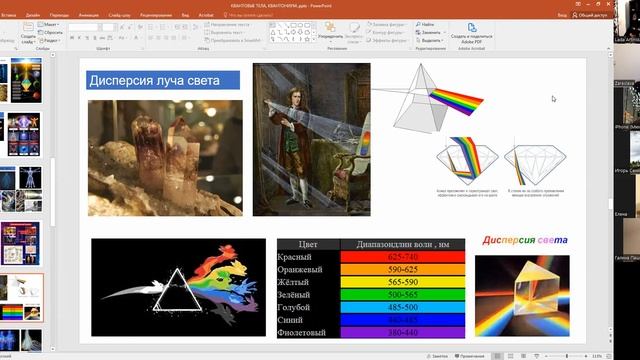Toggle center text alignment
640x360 pixels.
158,38
